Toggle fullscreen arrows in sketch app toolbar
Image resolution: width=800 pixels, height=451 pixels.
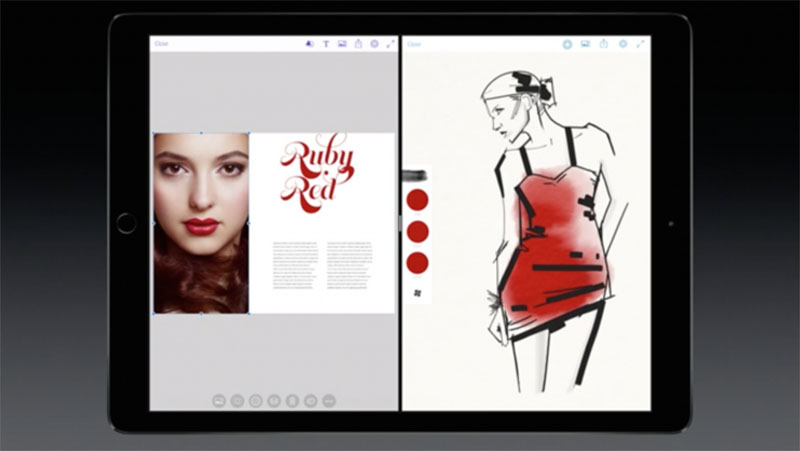click(640, 44)
